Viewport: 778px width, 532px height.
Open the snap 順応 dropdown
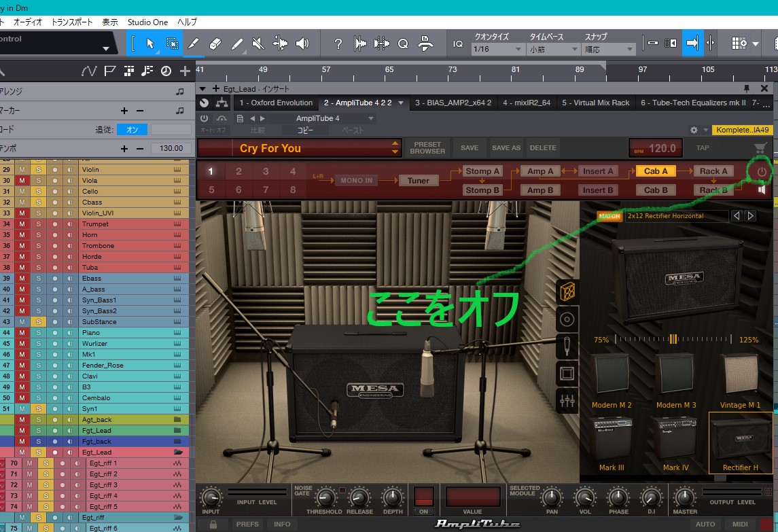(609, 49)
